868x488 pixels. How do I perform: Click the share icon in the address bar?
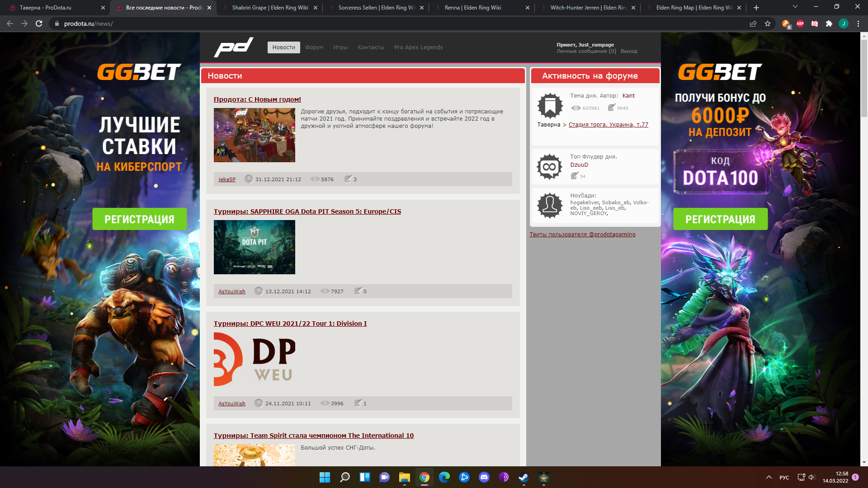[754, 24]
